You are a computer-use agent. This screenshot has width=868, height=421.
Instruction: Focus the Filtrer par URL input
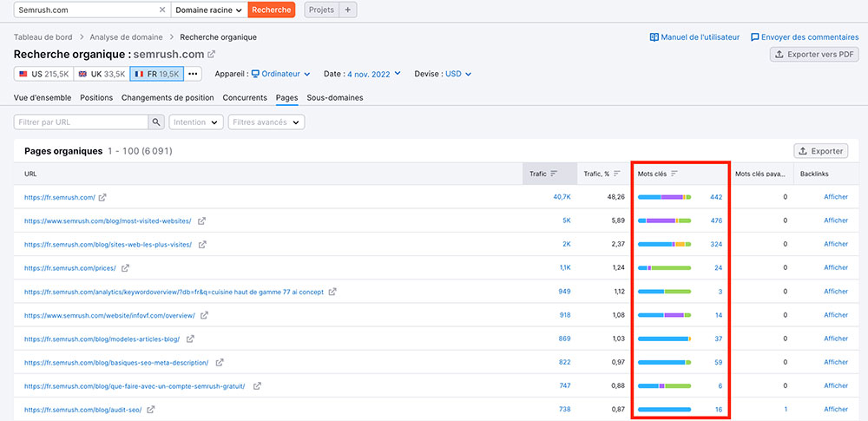(81, 122)
